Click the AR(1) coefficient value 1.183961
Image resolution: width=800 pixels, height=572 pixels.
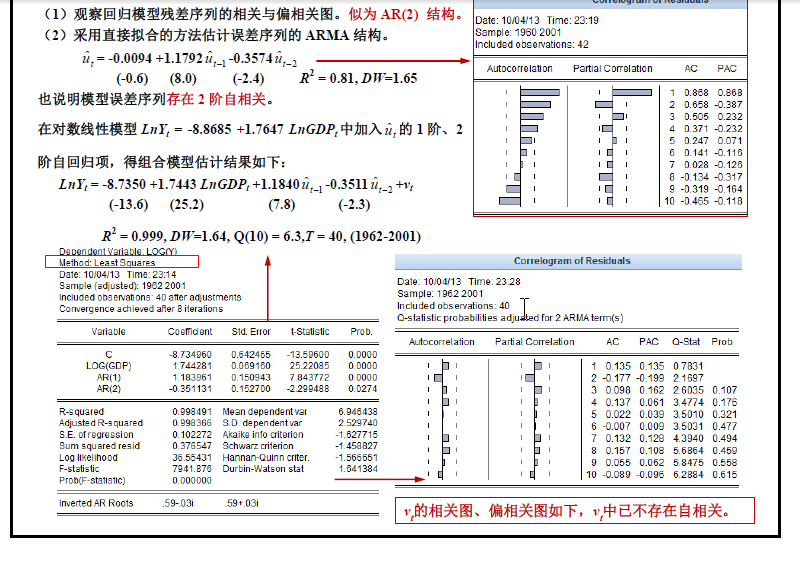click(192, 378)
